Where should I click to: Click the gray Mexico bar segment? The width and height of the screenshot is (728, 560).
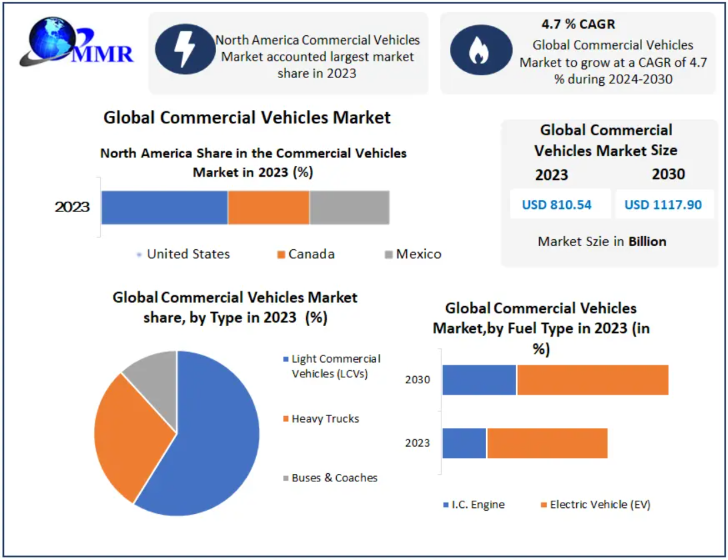point(349,207)
